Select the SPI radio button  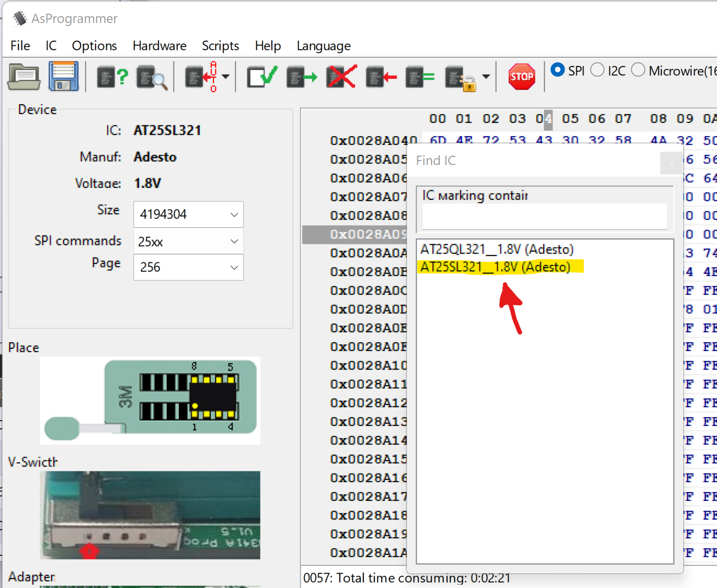point(557,70)
